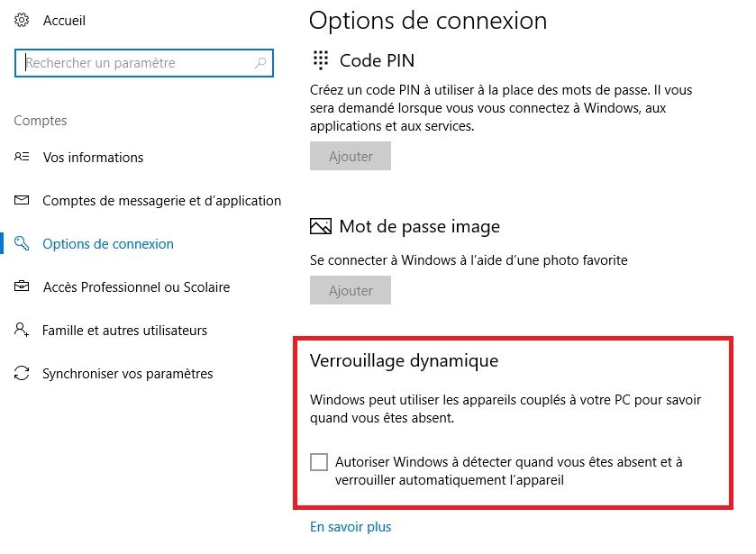The height and width of the screenshot is (554, 756).
Task: Click the Accueil gear icon
Action: pyautogui.click(x=23, y=20)
